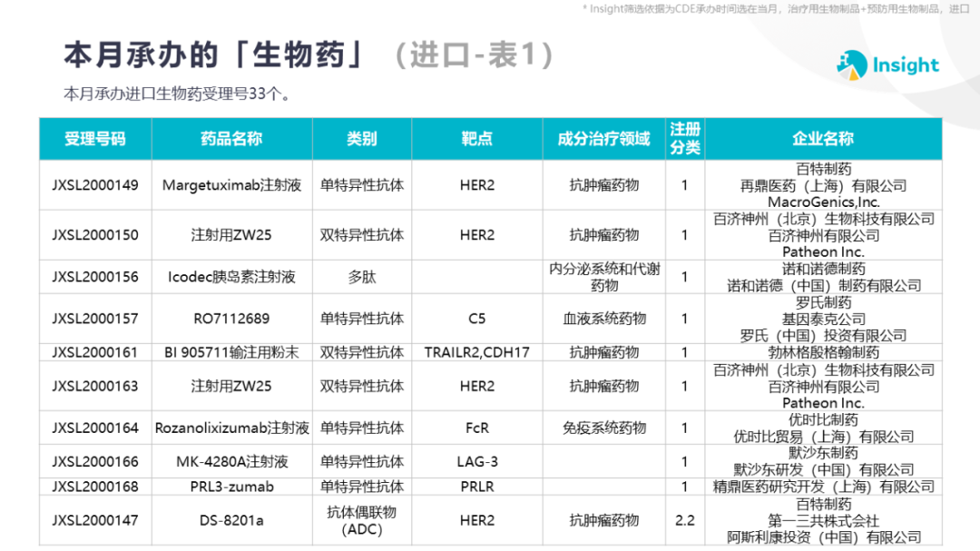Image resolution: width=980 pixels, height=551 pixels.
Task: Select 注射用ZW25 in the JXSL2000150 row
Action: pos(231,235)
